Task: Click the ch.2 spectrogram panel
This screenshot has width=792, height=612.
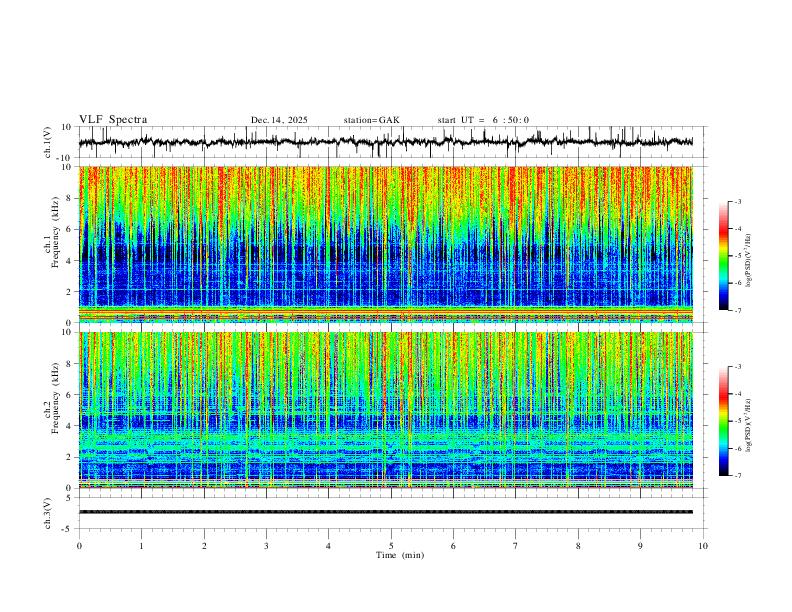Action: (x=385, y=410)
